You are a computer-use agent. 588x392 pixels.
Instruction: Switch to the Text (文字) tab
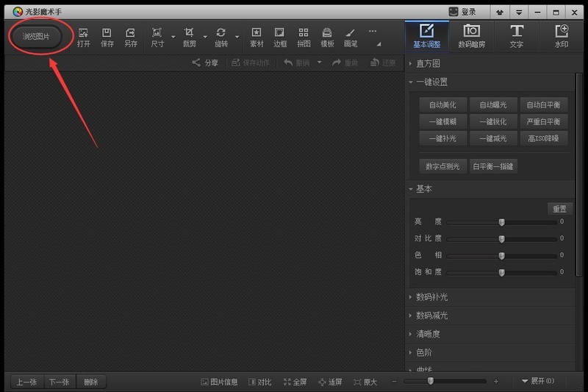point(517,36)
